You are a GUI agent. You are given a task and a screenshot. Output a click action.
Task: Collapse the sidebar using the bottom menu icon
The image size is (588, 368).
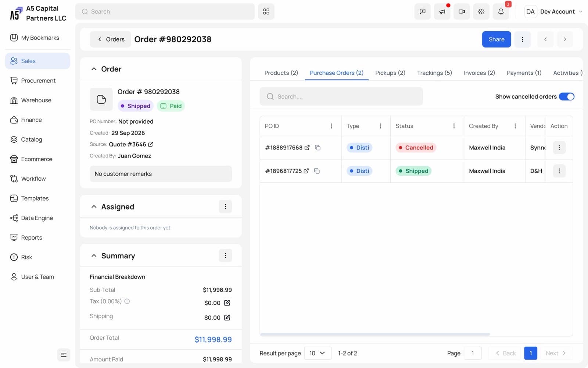click(x=64, y=355)
